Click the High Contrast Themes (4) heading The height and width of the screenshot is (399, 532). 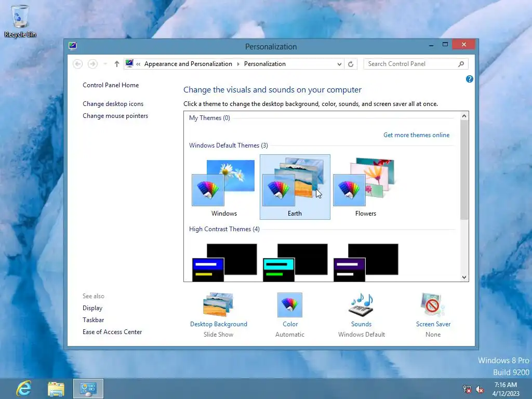pos(224,229)
